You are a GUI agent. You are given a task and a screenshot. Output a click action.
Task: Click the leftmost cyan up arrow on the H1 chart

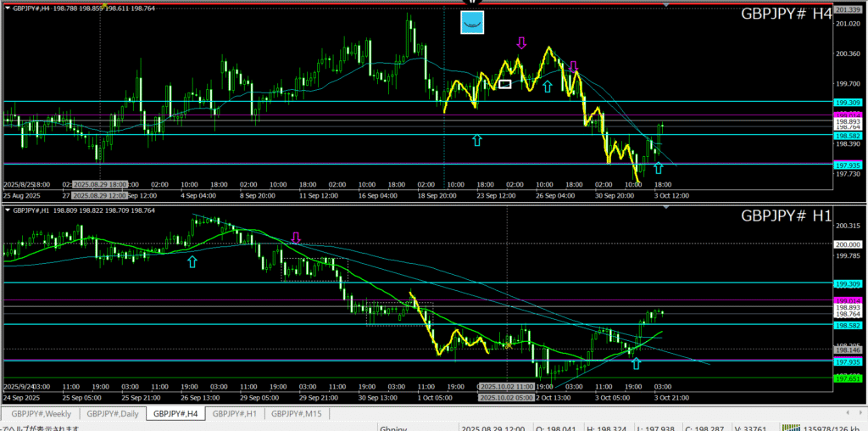(192, 262)
